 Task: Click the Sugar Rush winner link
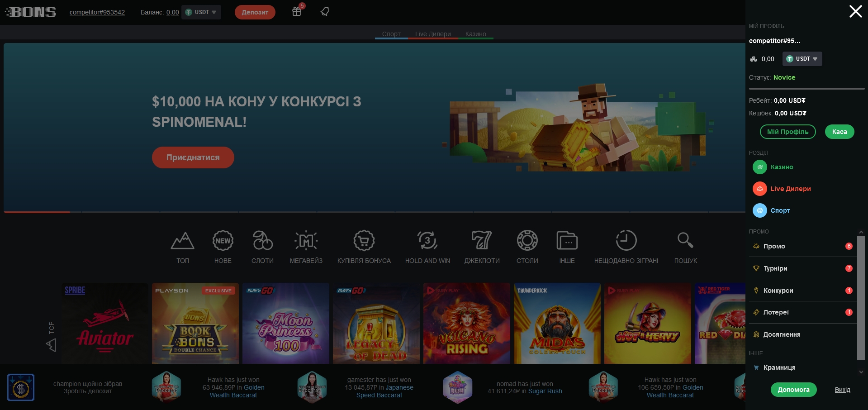point(545,391)
